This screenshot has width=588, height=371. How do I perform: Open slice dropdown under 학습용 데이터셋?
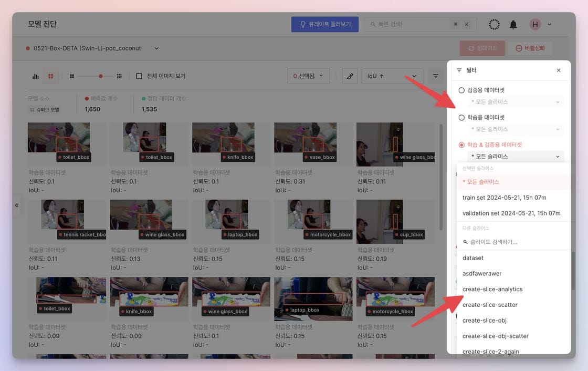pos(515,129)
